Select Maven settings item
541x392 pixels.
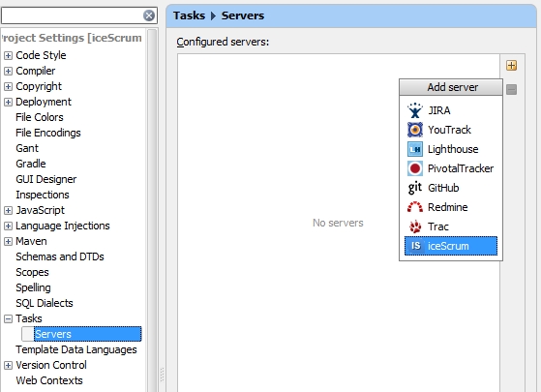[x=31, y=241]
